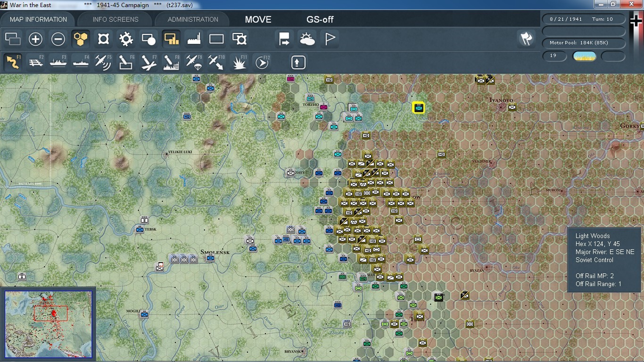Screen dimensions: 644x362
Task: Select the F11 explosion mode icon
Action: 239,62
